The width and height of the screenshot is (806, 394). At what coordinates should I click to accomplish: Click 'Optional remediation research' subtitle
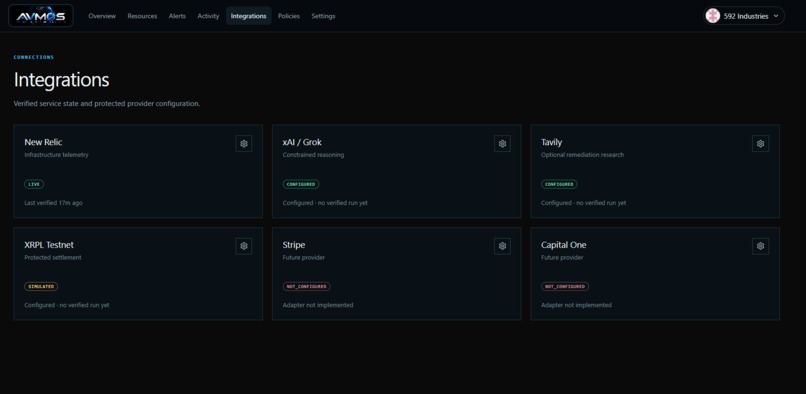[x=582, y=155]
